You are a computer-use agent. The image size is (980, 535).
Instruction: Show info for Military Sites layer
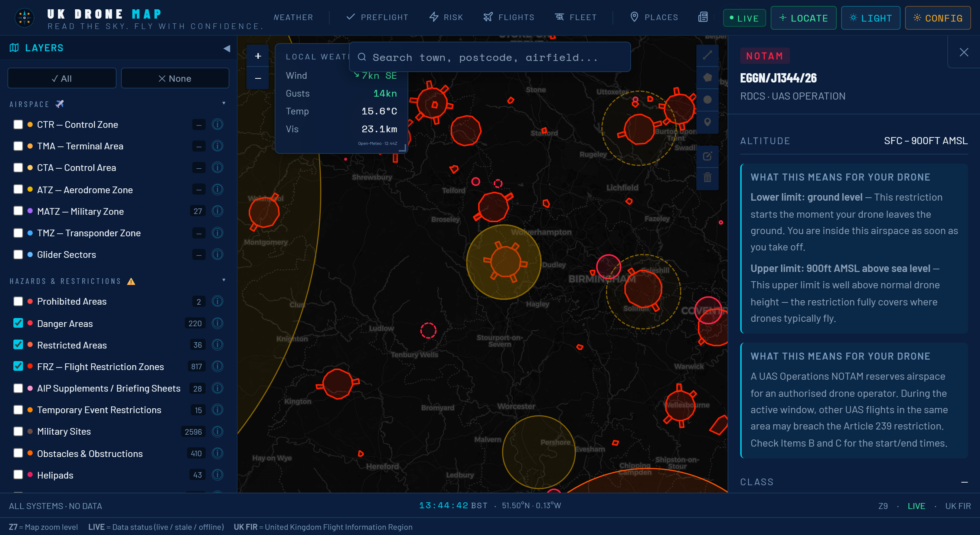click(217, 431)
